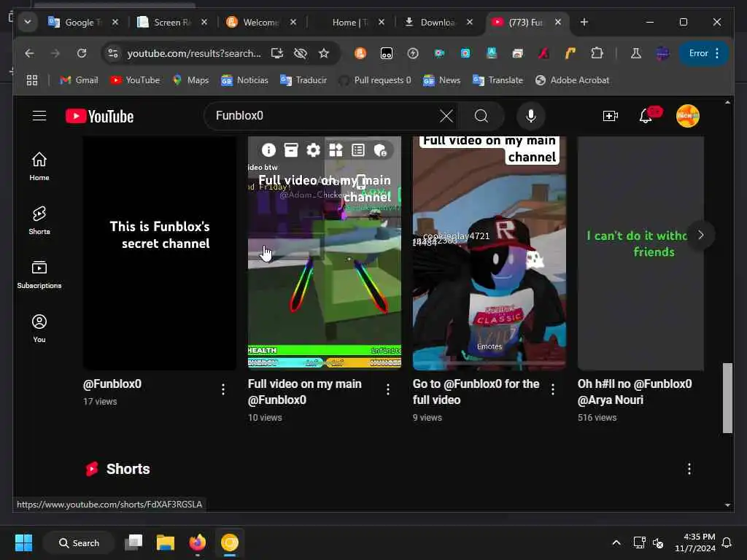Open more options for @Funblox0 short
Image resolution: width=747 pixels, height=560 pixels.
point(223,389)
